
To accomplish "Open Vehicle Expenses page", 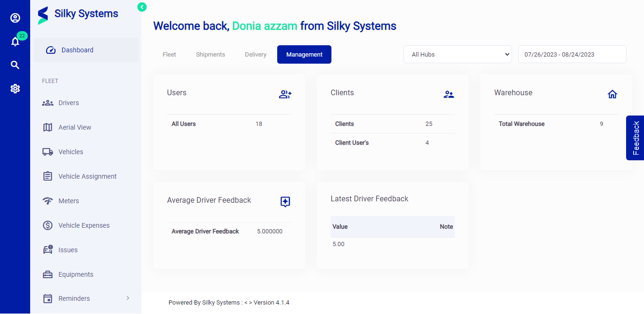I will [83, 225].
